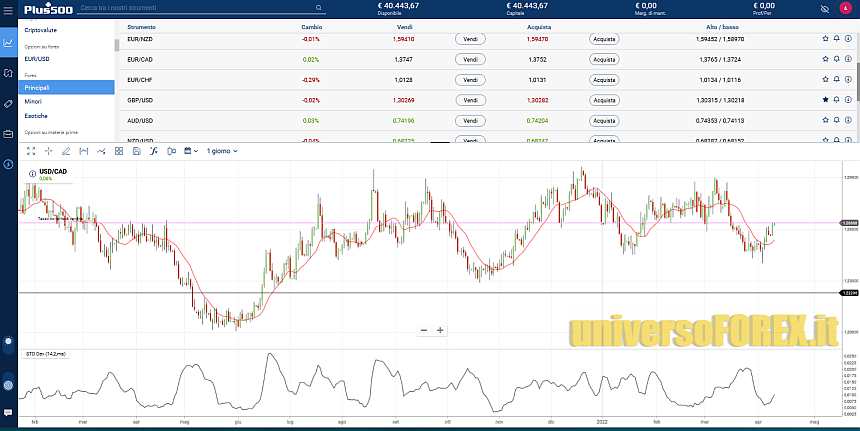Open the user account avatar

(845, 8)
